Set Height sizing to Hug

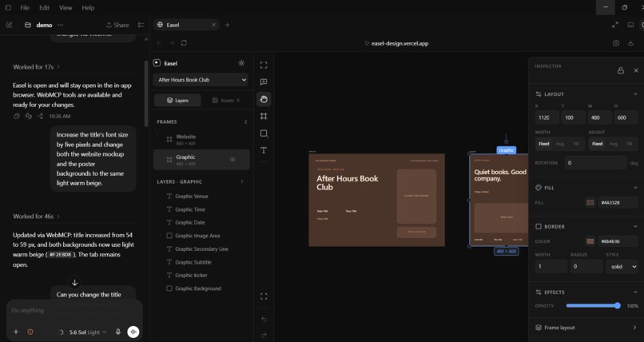click(613, 144)
